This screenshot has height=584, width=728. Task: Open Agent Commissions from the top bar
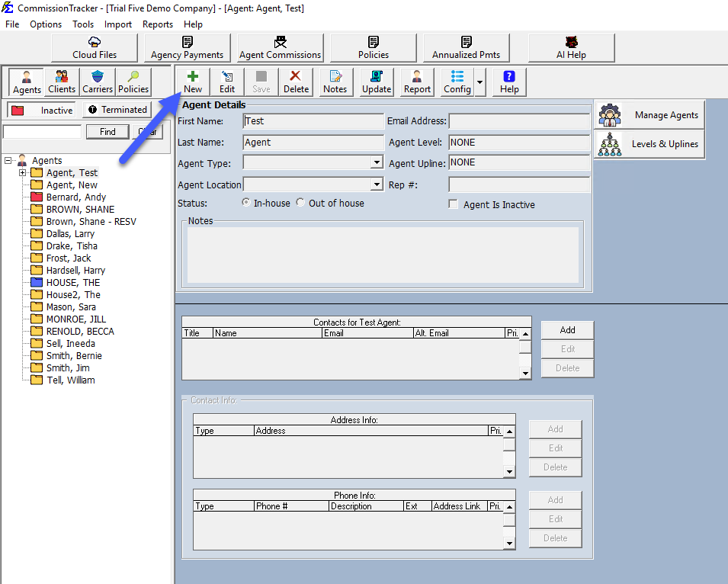pyautogui.click(x=279, y=47)
